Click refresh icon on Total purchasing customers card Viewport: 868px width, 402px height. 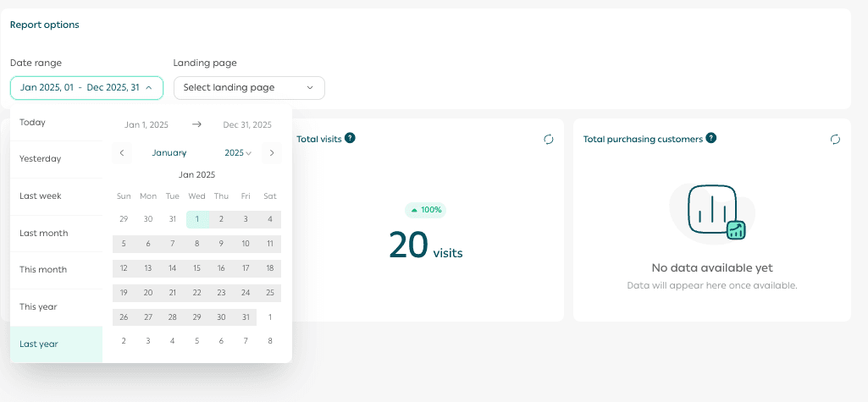pos(835,139)
